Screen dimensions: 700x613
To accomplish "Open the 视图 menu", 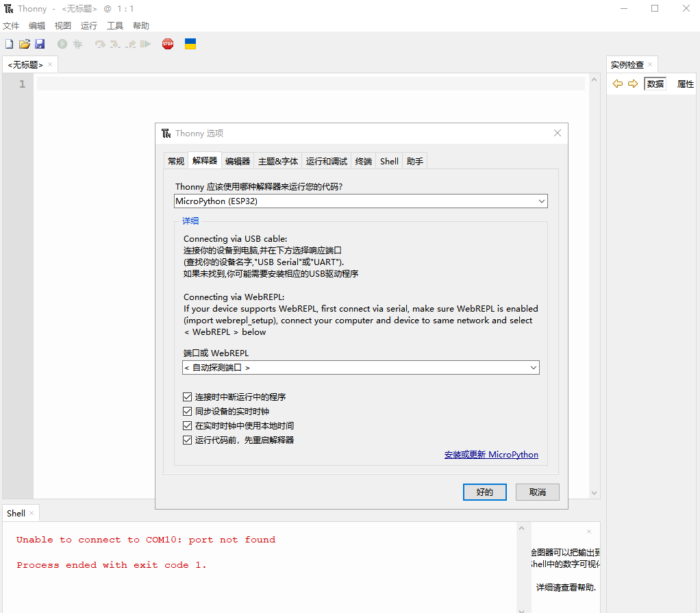I will click(x=63, y=26).
